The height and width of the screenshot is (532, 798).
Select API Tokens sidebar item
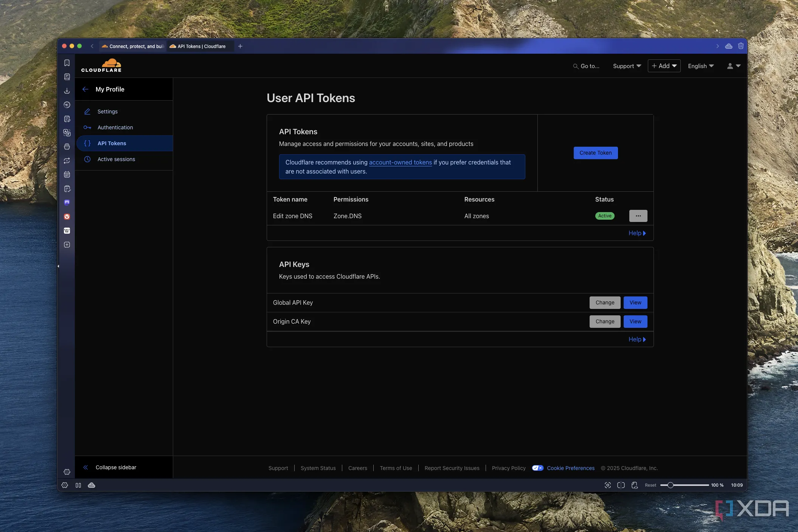pos(124,143)
